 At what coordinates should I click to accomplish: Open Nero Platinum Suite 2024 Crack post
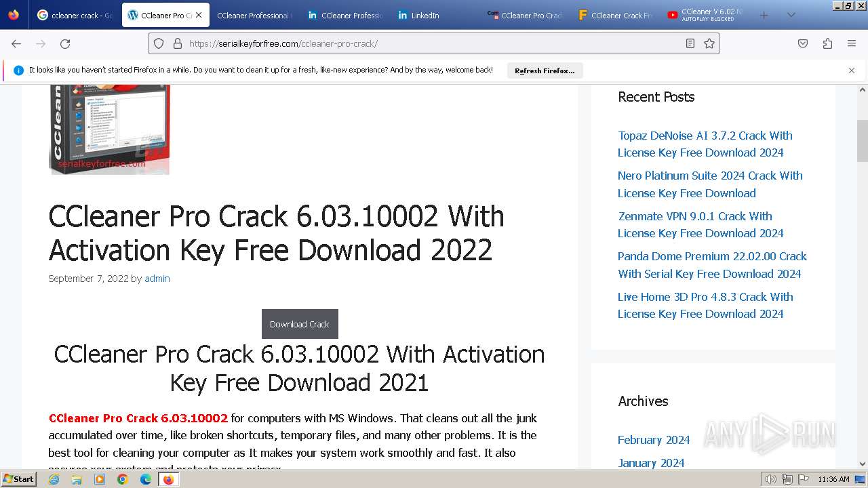[x=710, y=184]
